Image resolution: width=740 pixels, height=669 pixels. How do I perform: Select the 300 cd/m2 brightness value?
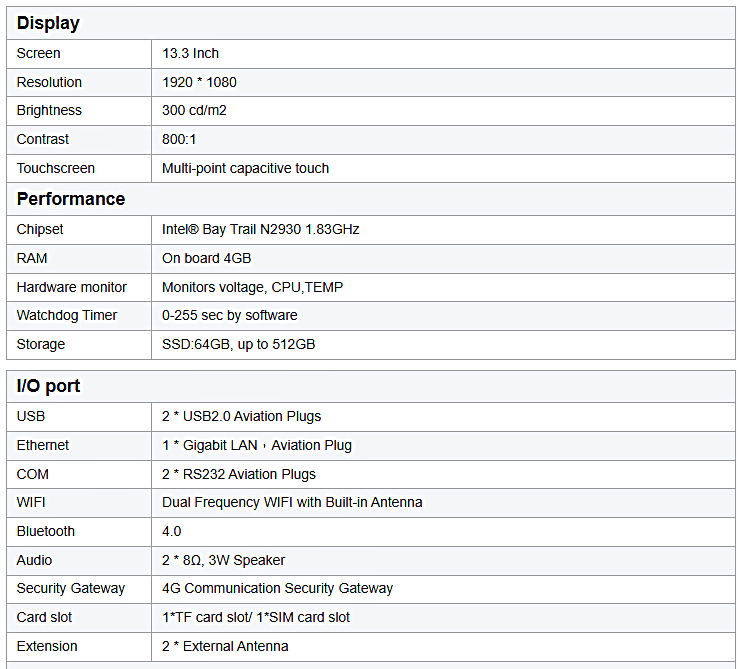point(194,110)
